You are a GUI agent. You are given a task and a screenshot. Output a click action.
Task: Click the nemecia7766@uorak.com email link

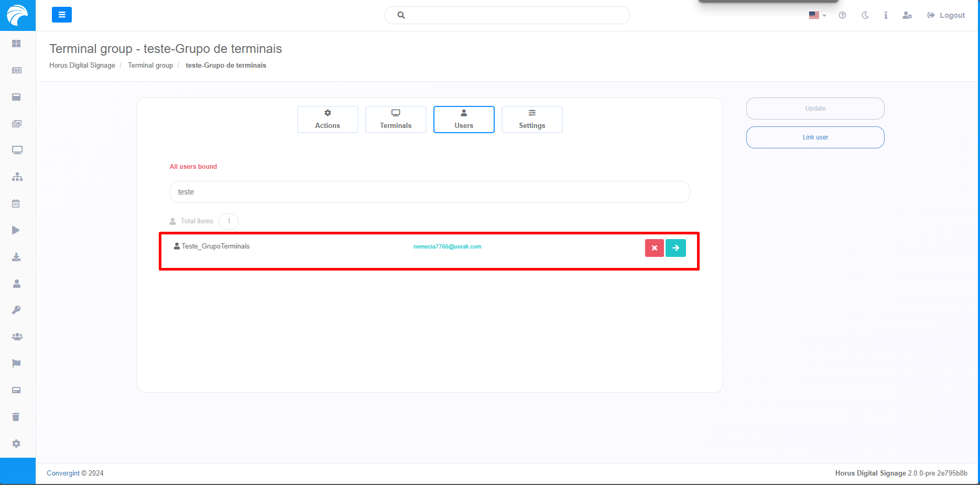(447, 246)
